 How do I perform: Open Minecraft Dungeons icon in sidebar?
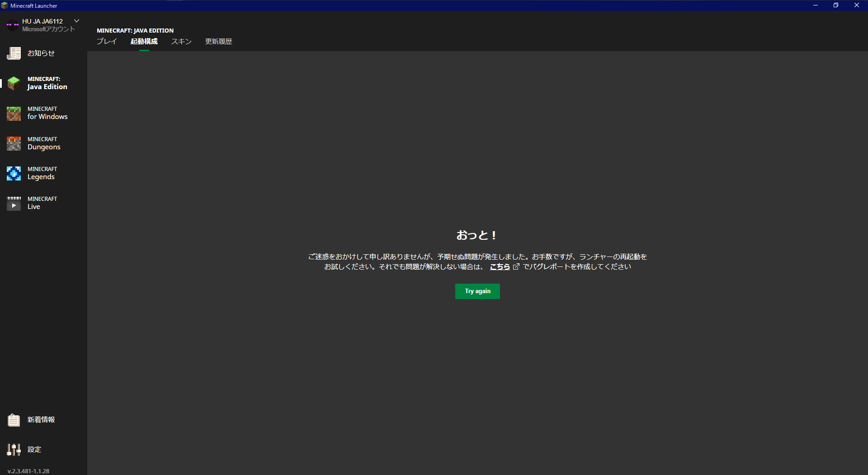(x=14, y=143)
